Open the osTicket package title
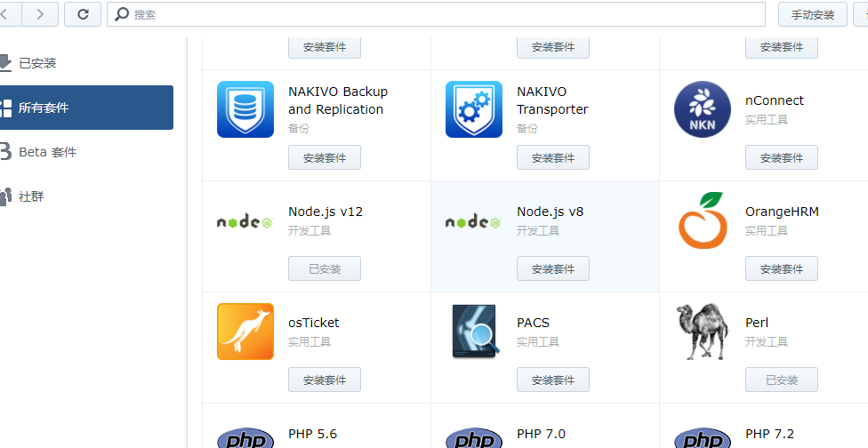Screen dimensions: 868x448 tap(314, 323)
